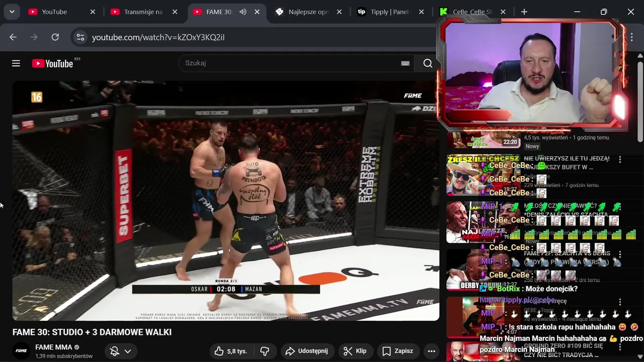Viewport: 644px width, 362px height.
Task: Restore down the browser window
Action: click(x=604, y=12)
